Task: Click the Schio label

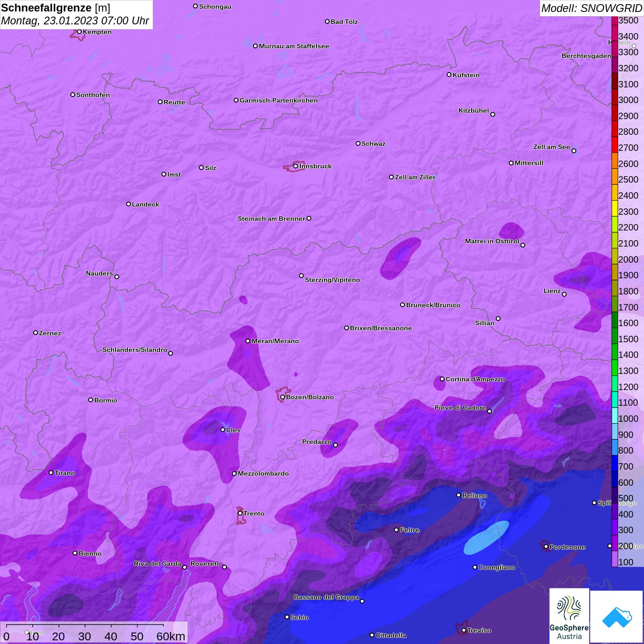Action: click(299, 617)
